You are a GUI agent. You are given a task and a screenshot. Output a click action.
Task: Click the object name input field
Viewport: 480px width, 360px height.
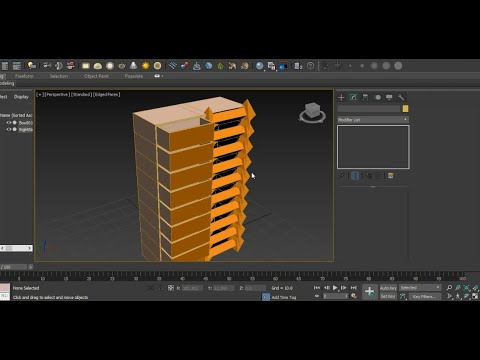click(369, 109)
